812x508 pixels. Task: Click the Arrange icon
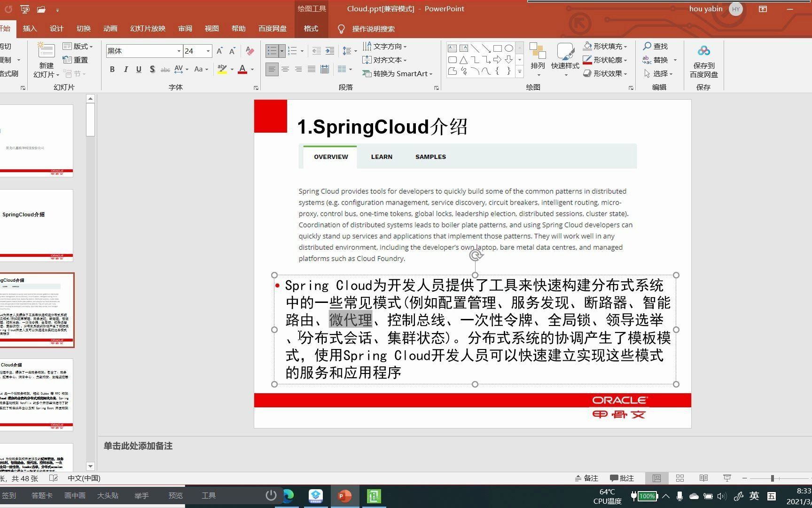(538, 51)
